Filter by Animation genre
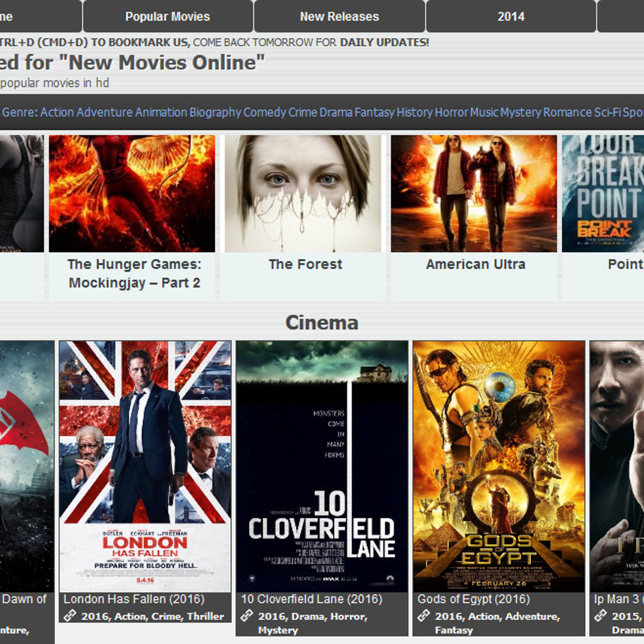This screenshot has height=644, width=644. (161, 112)
